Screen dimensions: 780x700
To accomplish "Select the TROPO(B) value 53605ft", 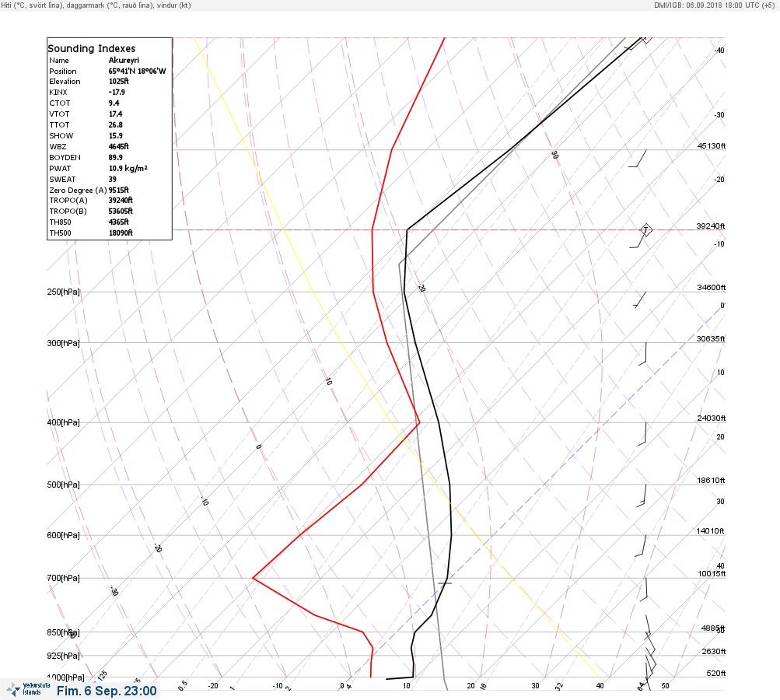I will (121, 211).
